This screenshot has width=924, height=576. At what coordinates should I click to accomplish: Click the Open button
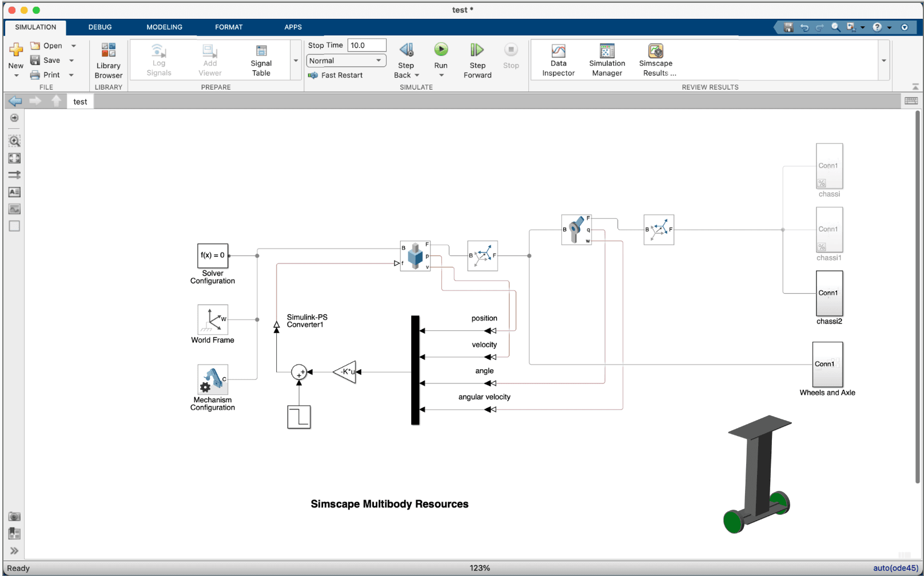point(46,46)
